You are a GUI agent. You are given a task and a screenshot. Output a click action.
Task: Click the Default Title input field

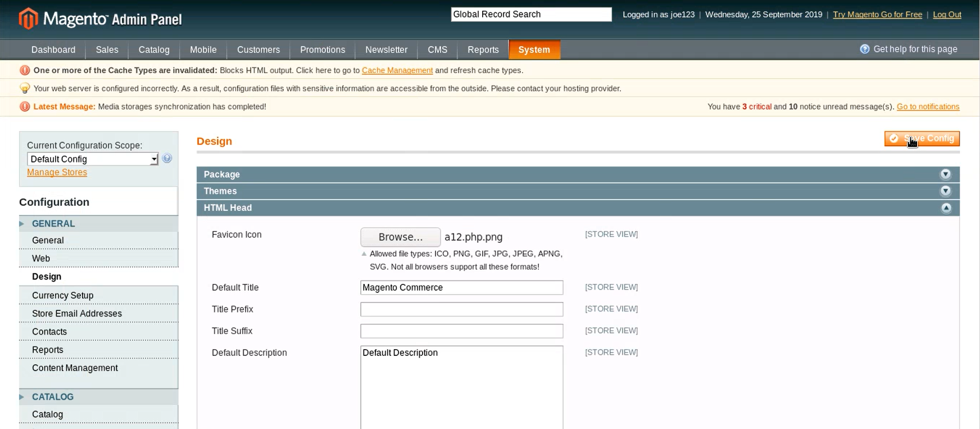coord(461,287)
